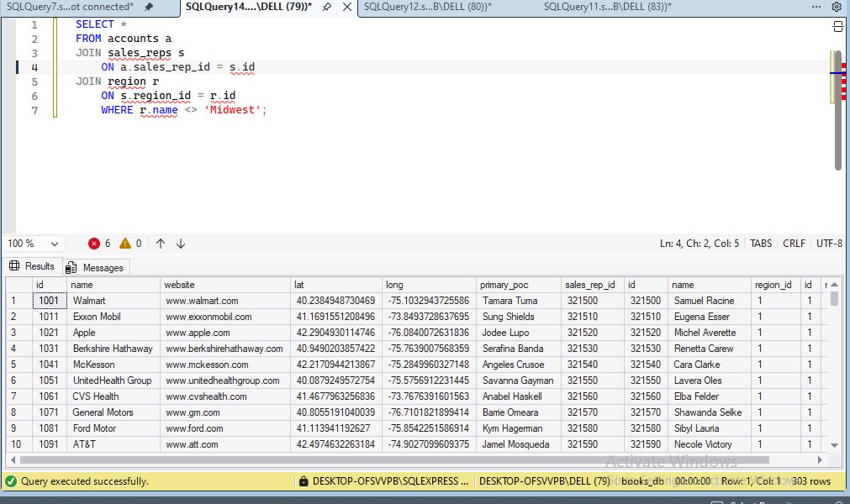Click the DESKTOP-OFSVVPB\SQLEXPRESS server entry
The image size is (850, 504).
(x=390, y=480)
